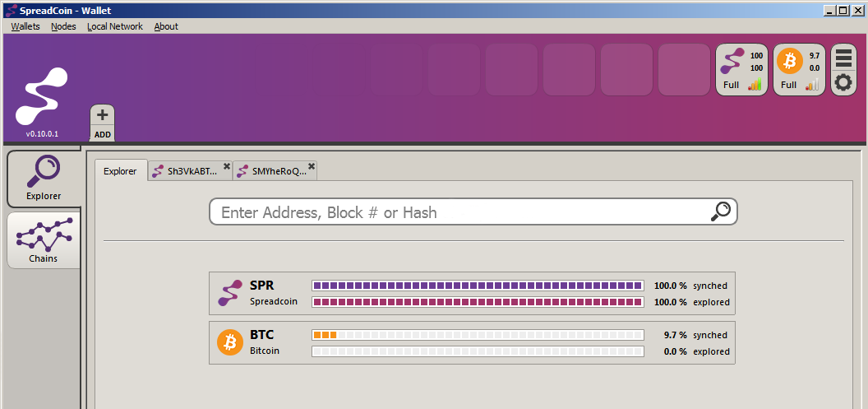
Task: Select the Chains sidebar section
Action: click(x=44, y=240)
